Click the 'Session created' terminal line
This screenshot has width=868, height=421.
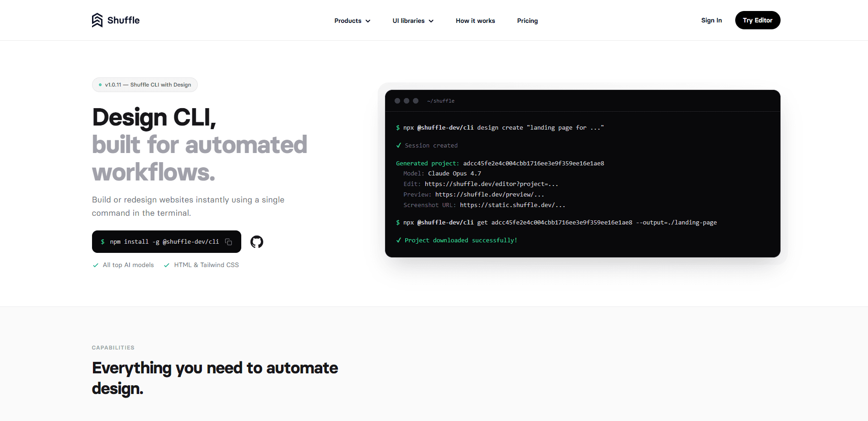pyautogui.click(x=427, y=146)
